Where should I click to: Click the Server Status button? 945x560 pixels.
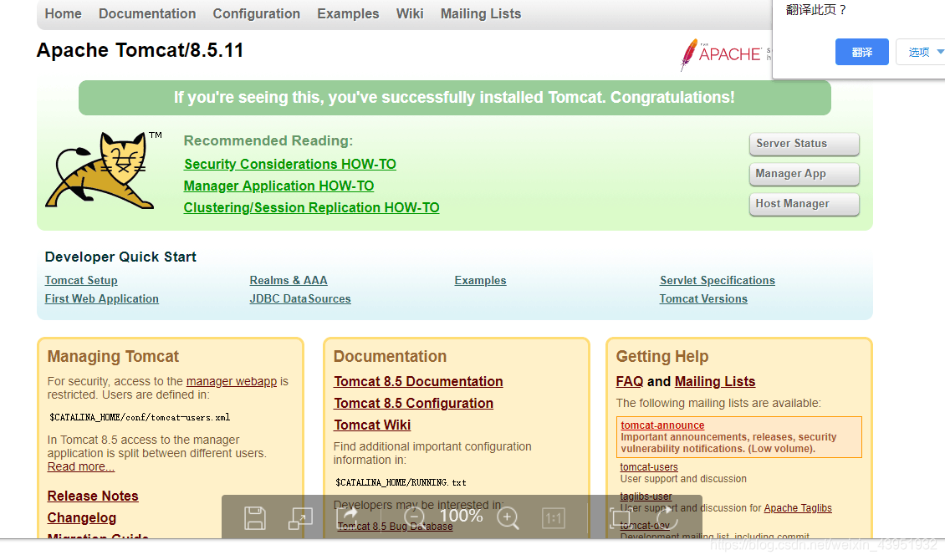pyautogui.click(x=804, y=143)
